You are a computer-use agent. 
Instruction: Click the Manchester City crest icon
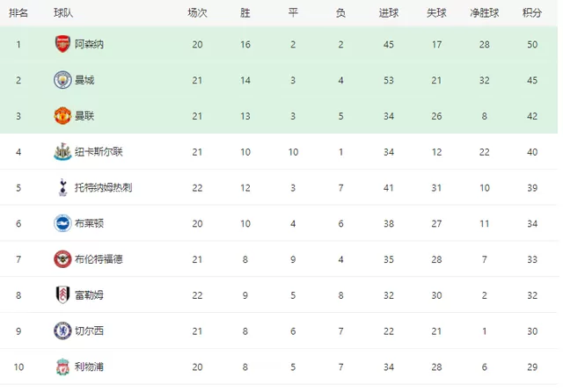click(62, 80)
